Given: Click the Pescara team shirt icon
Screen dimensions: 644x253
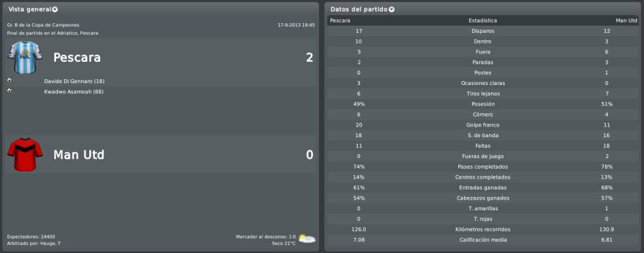Looking at the screenshot, I should point(25,57).
